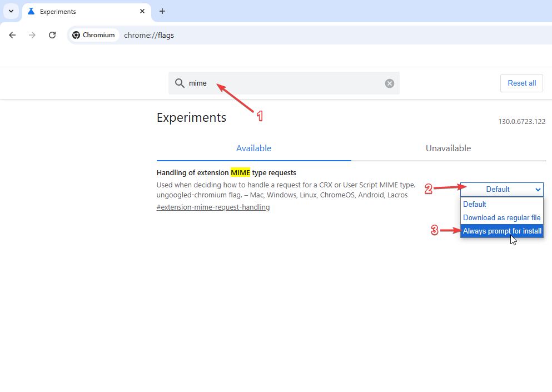Collapse the MIME handling Default dropdown

(x=501, y=190)
